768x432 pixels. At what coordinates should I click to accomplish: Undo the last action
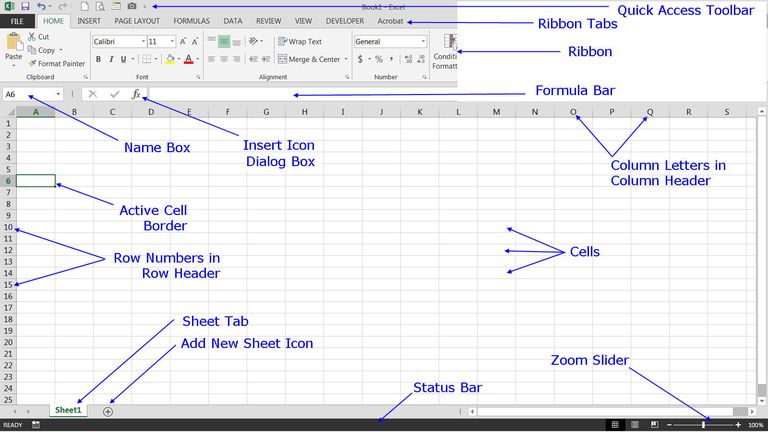(41, 6)
